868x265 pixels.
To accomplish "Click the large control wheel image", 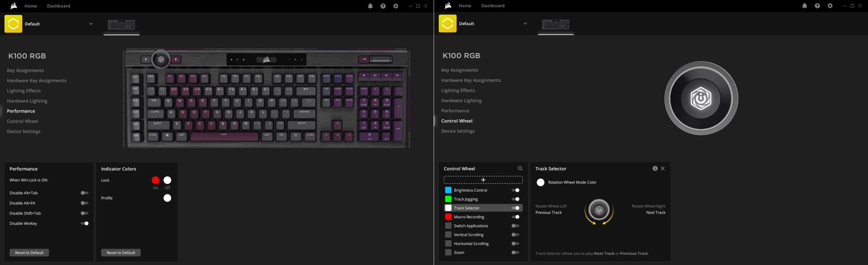I will [x=701, y=98].
